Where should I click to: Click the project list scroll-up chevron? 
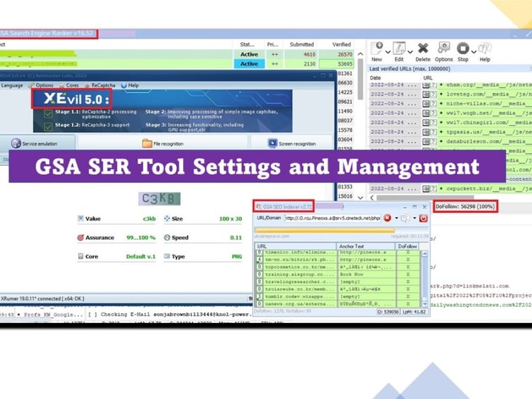click(x=360, y=54)
